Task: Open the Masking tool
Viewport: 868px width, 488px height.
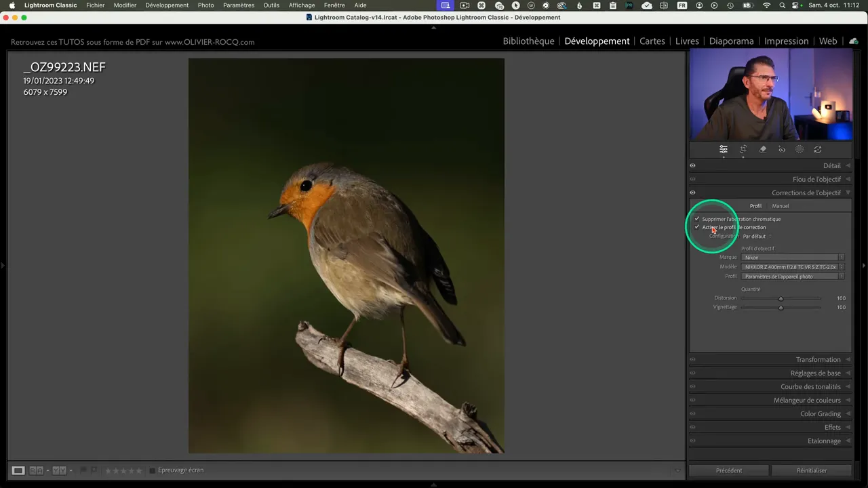Action: pos(800,150)
